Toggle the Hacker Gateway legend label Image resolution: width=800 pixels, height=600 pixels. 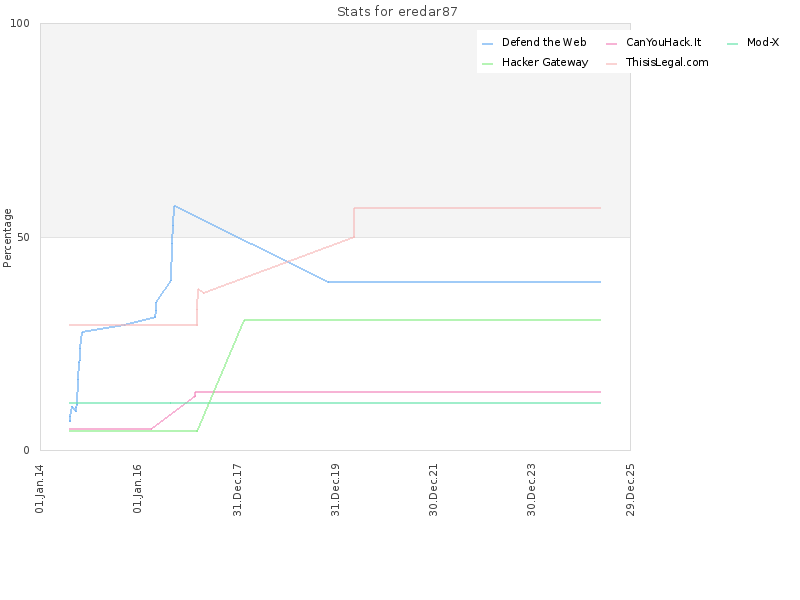(x=545, y=62)
